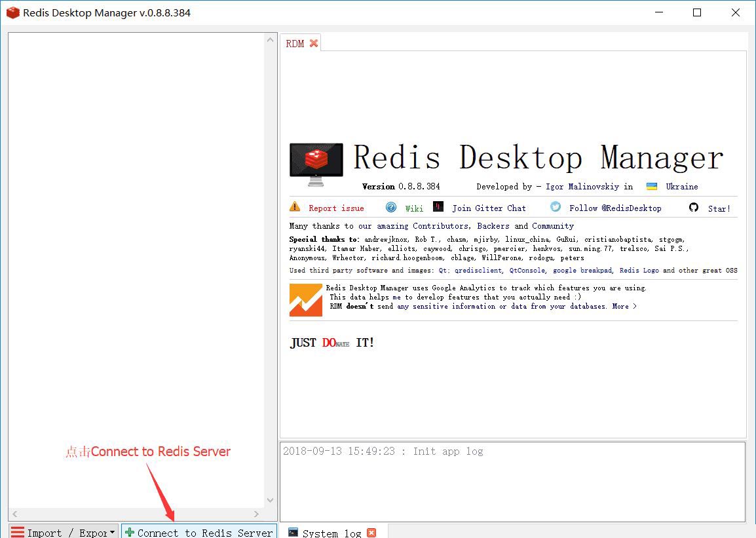Close the Redis Desktop Manager window

tap(735, 12)
